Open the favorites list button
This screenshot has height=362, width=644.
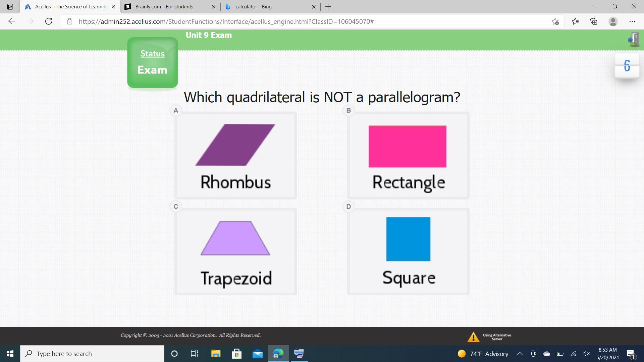575,21
